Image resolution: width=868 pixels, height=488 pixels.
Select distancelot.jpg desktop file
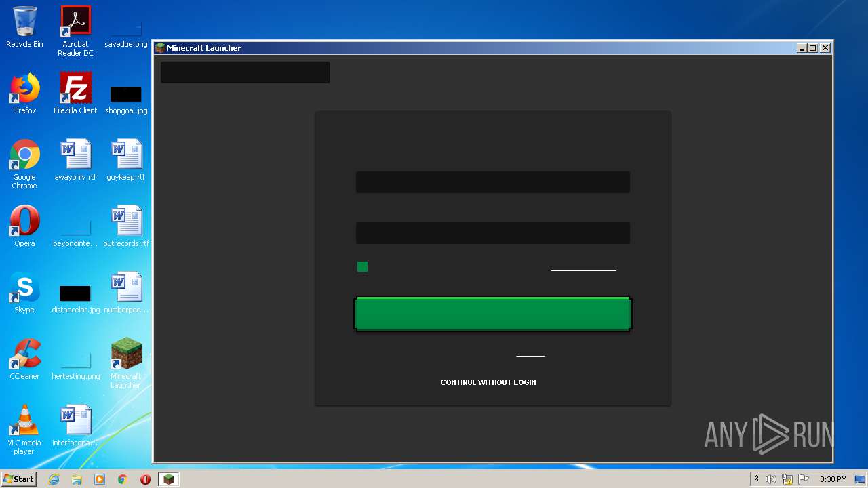75,298
